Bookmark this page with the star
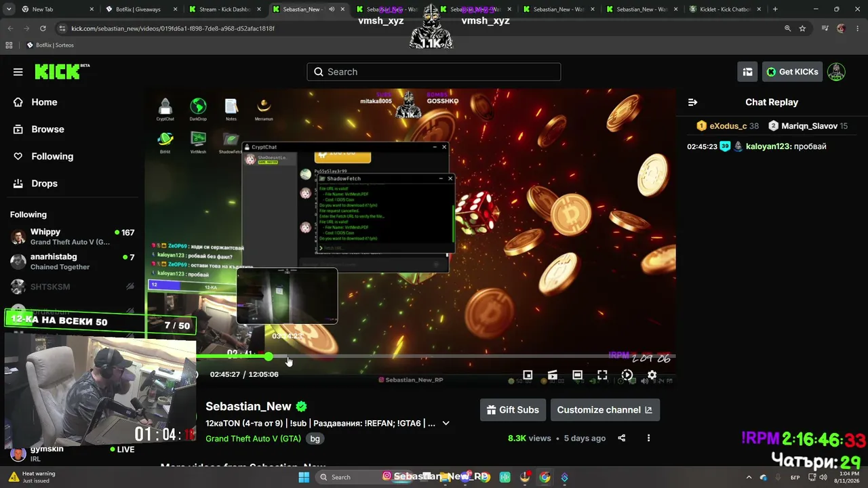868x488 pixels. [802, 28]
